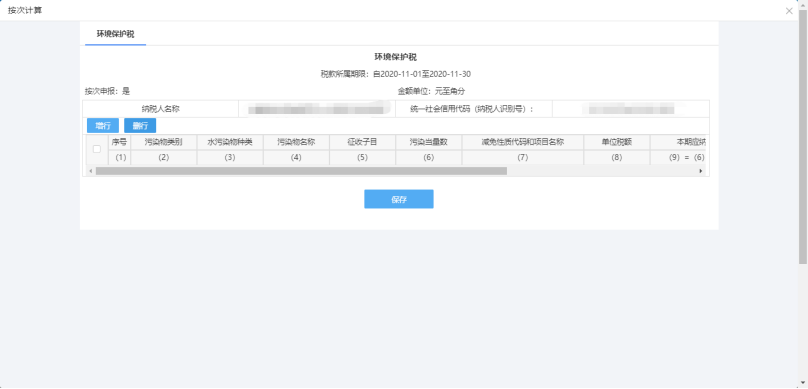Click the 水污染物种类 column header
808x389 pixels.
click(230, 142)
